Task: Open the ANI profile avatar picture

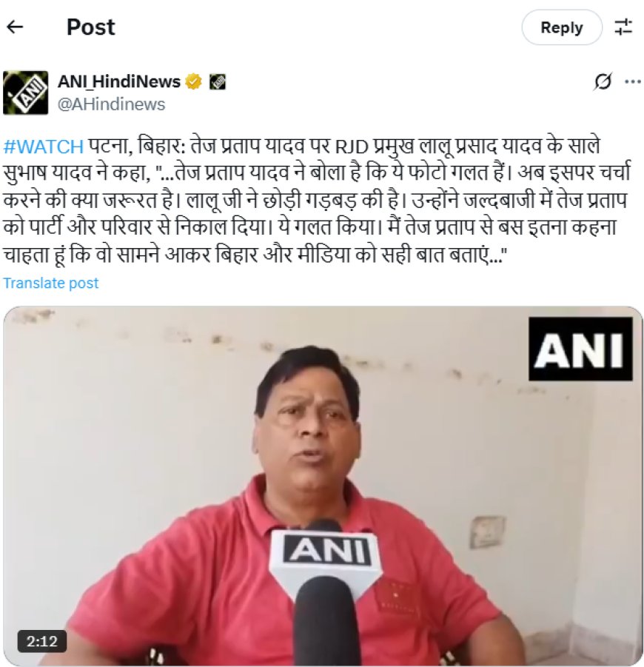Action: (25, 93)
